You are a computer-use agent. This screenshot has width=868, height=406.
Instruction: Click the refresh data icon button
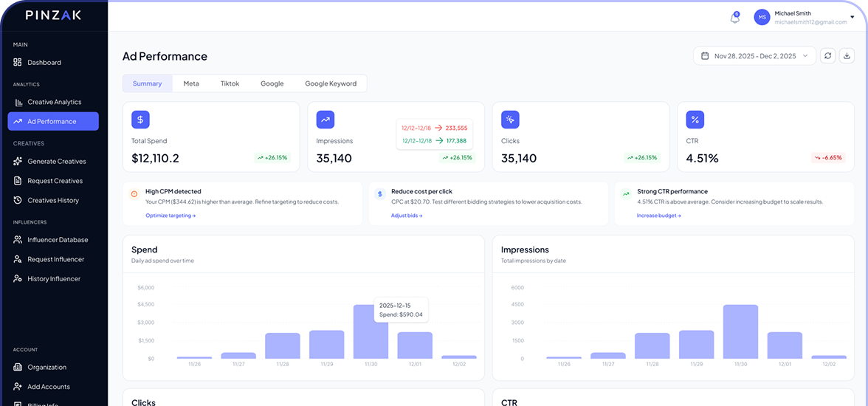(x=827, y=56)
